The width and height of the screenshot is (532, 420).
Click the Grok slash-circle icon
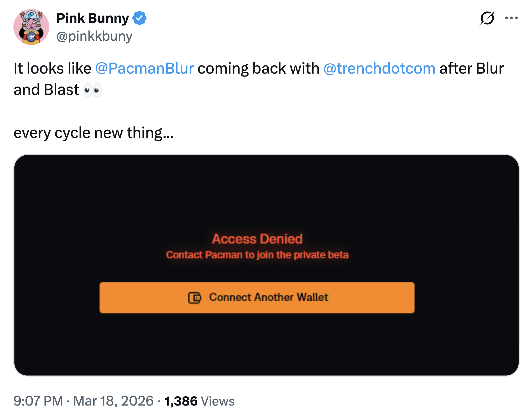tap(487, 18)
